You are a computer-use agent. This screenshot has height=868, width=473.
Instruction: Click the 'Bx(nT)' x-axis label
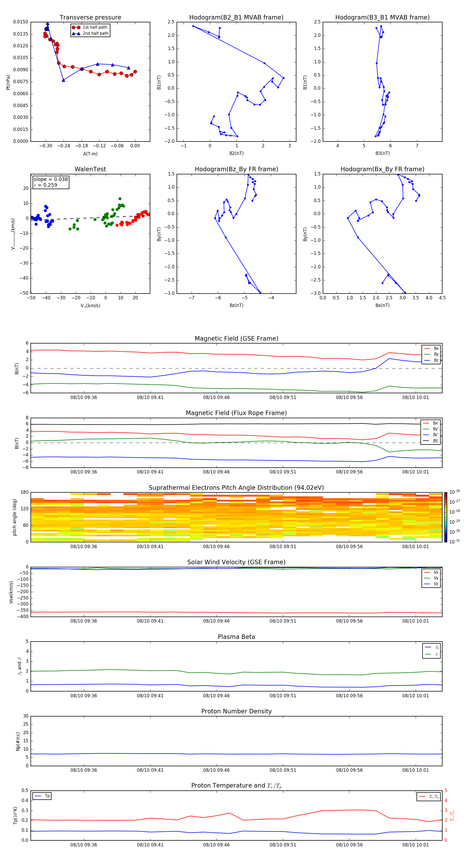[x=382, y=305]
